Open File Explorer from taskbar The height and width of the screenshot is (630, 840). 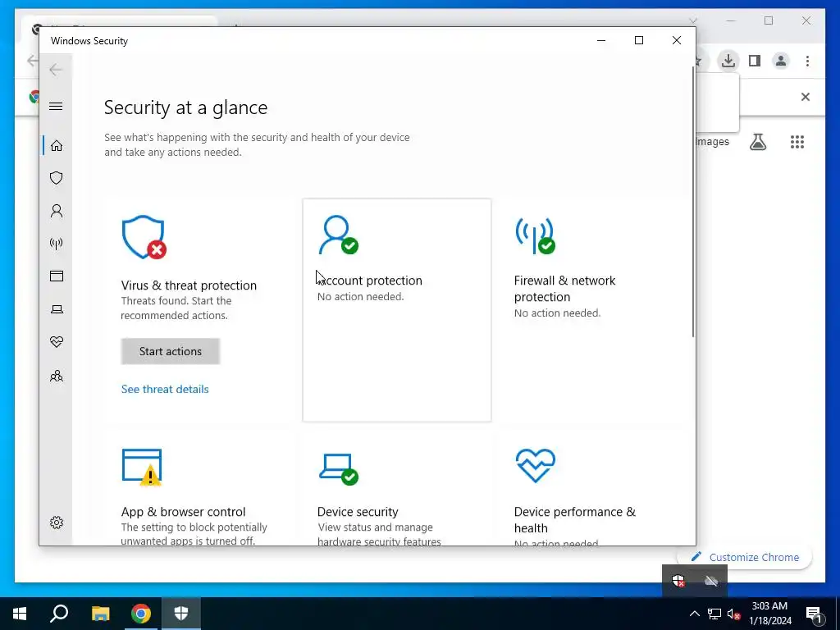pos(100,614)
